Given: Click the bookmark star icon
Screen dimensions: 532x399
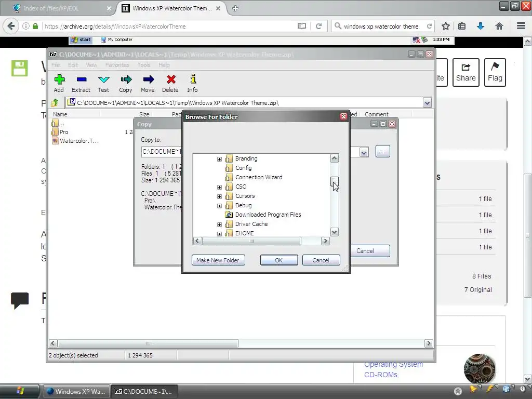Looking at the screenshot, I should click(445, 26).
